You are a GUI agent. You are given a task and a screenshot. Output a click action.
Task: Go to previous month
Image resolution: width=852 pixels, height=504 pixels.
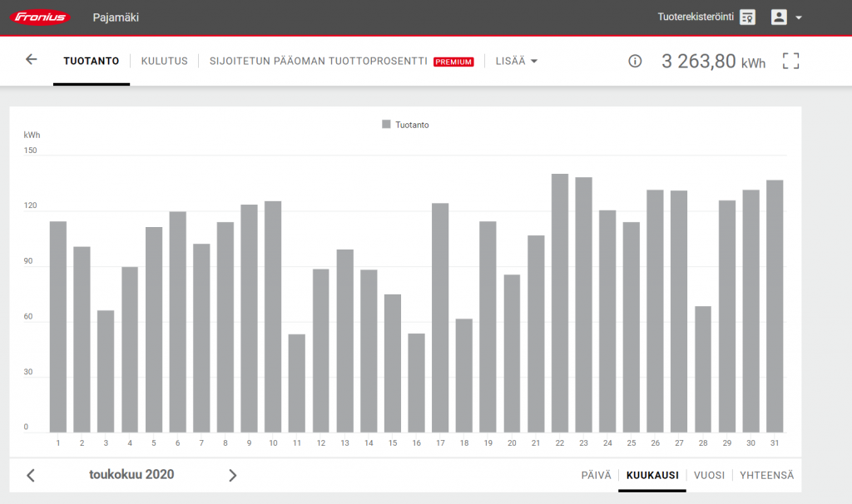tap(31, 476)
